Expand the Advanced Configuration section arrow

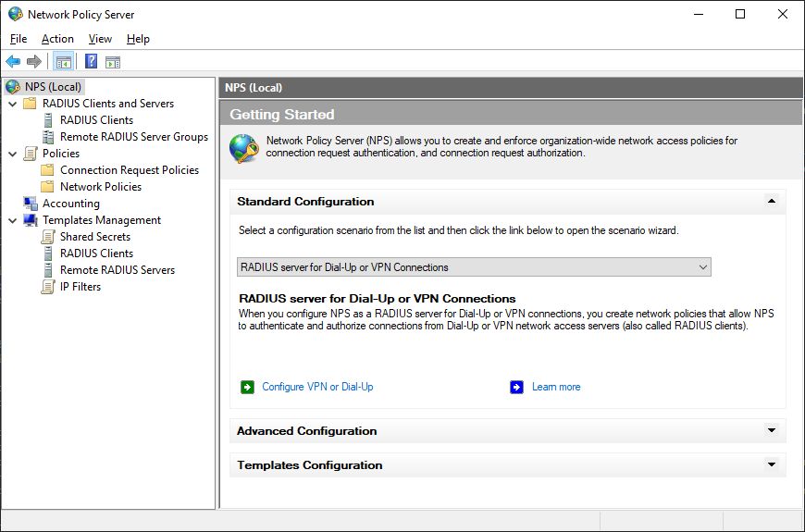point(771,430)
